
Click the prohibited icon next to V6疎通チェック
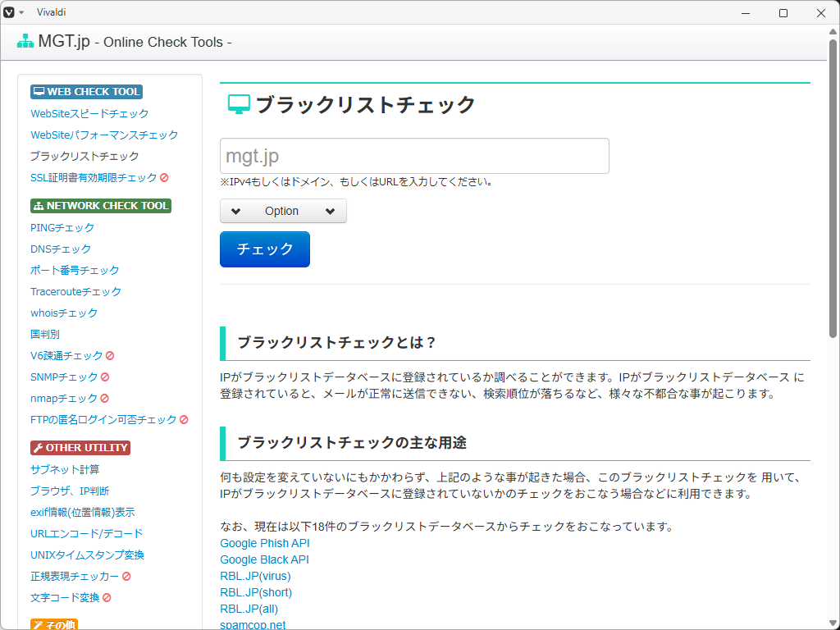pyautogui.click(x=110, y=356)
